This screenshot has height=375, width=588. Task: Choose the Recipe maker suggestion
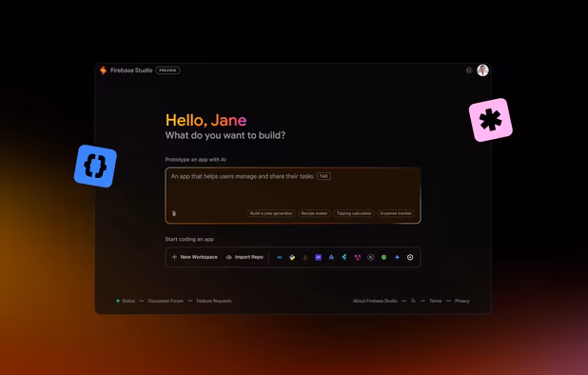coord(314,213)
